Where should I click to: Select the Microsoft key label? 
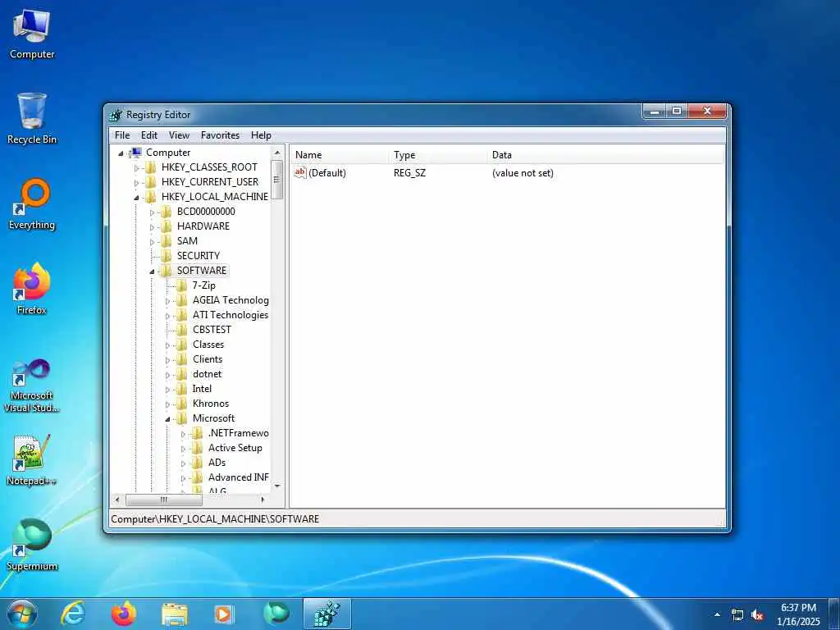coord(213,418)
